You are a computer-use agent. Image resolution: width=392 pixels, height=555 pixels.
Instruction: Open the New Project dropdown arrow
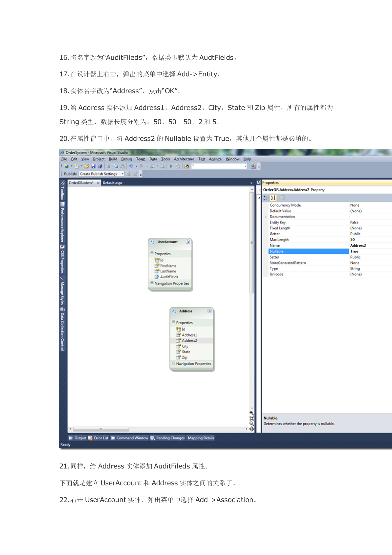71,166
